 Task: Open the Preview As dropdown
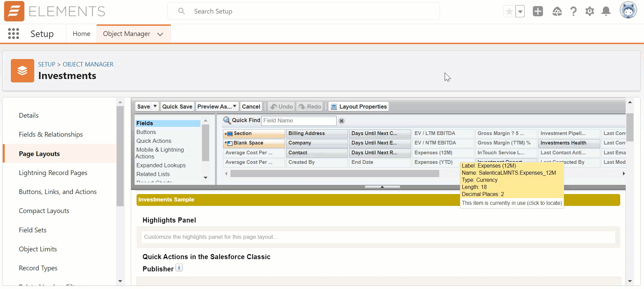tap(217, 107)
